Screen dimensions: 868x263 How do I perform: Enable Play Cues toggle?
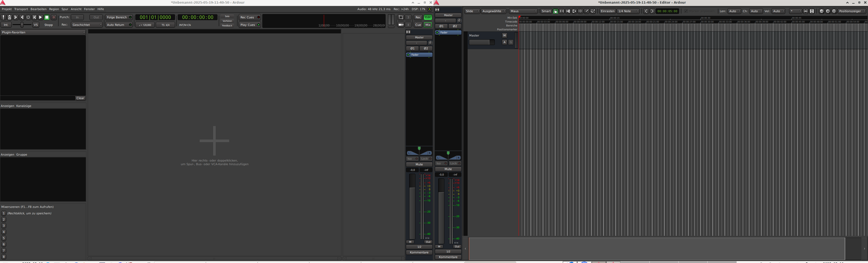(250, 25)
